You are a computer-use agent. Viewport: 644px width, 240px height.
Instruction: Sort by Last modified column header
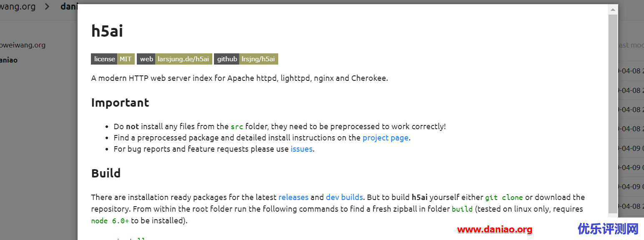(x=631, y=45)
